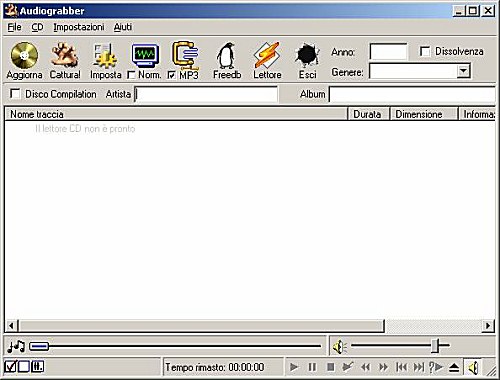Click the horizontal scrollbar thumb

pyautogui.click(x=201, y=326)
